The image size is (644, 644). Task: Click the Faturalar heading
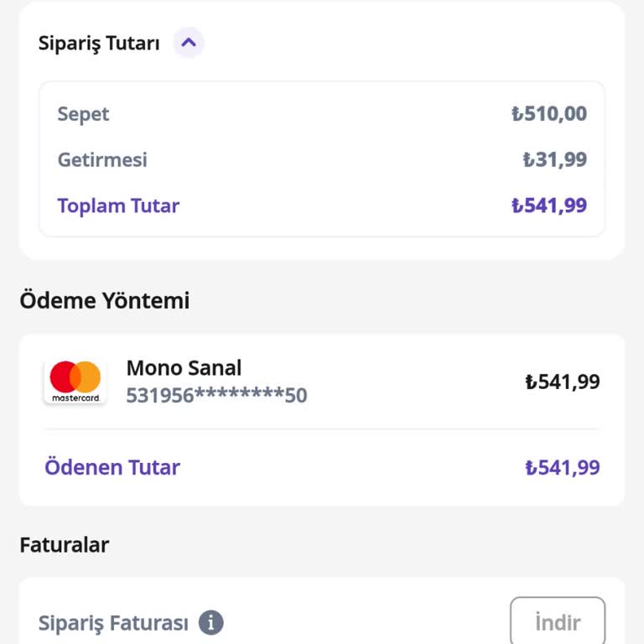pyautogui.click(x=65, y=545)
